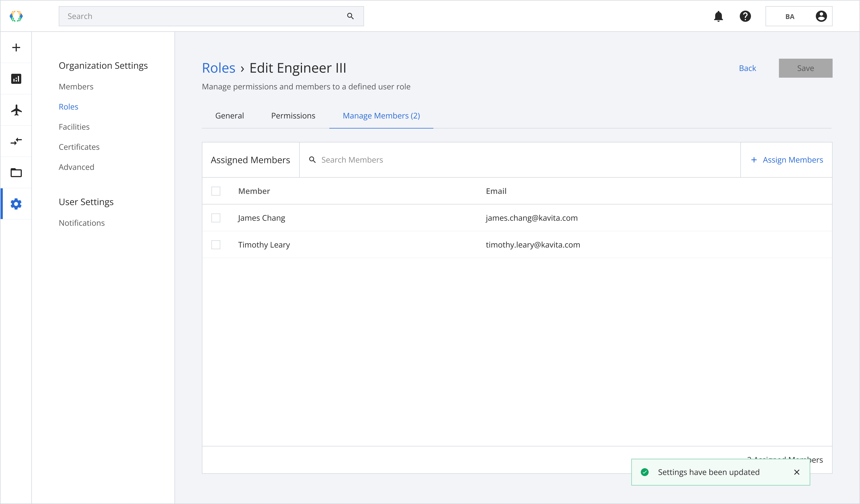Click james.chang@kavita.com email

532,218
